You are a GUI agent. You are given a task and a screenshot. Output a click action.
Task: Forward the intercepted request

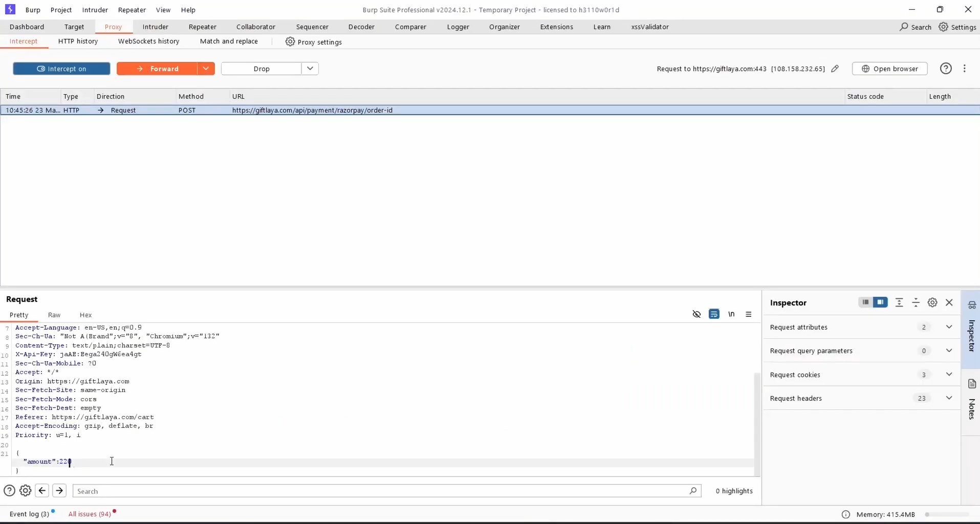coord(157,69)
